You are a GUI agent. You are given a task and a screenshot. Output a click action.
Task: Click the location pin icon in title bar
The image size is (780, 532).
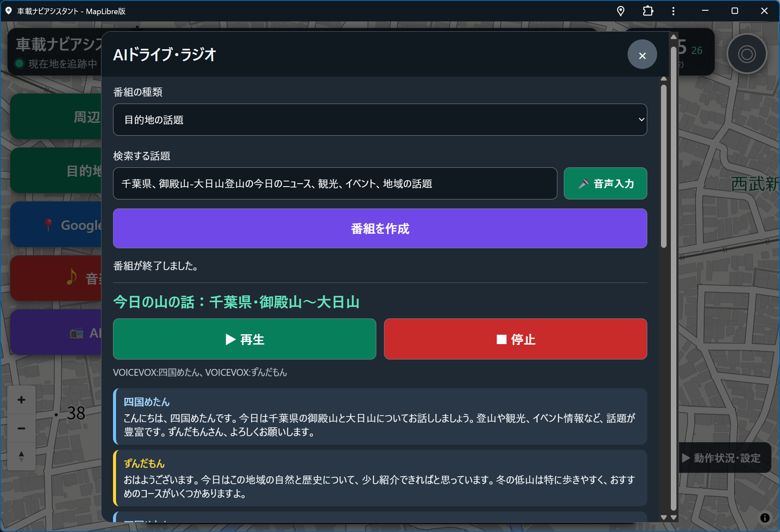click(620, 11)
